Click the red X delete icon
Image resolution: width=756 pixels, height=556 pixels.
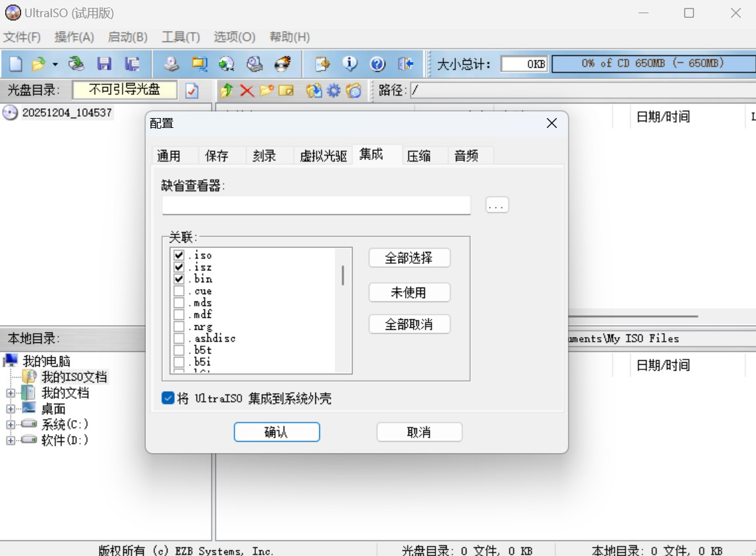247,90
